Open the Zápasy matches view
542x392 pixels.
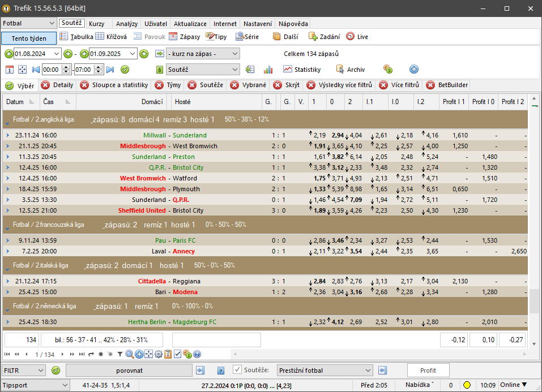click(x=185, y=37)
